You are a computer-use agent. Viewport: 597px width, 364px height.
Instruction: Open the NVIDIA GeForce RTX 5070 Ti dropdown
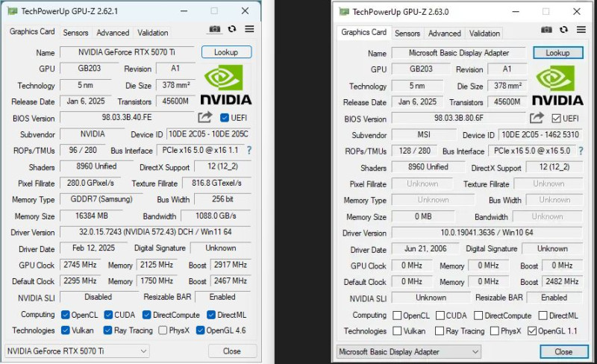tap(77, 351)
